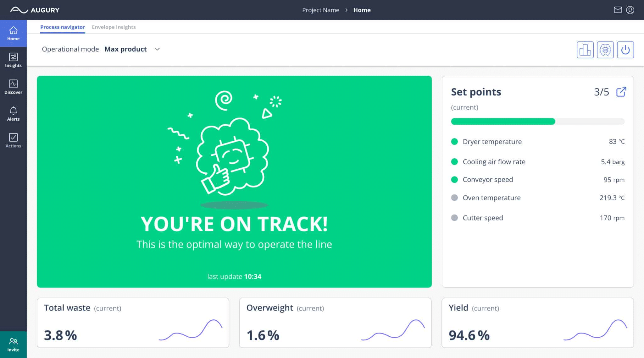Open the mail inbox icon
The image size is (644, 358).
click(x=618, y=10)
